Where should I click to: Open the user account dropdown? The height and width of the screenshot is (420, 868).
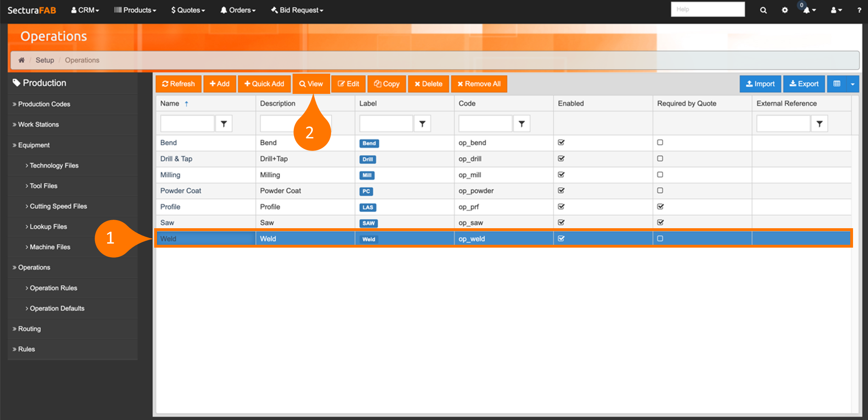[836, 10]
